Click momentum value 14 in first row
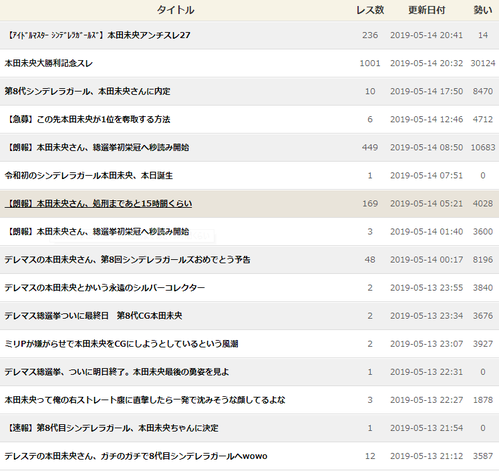 click(x=483, y=35)
